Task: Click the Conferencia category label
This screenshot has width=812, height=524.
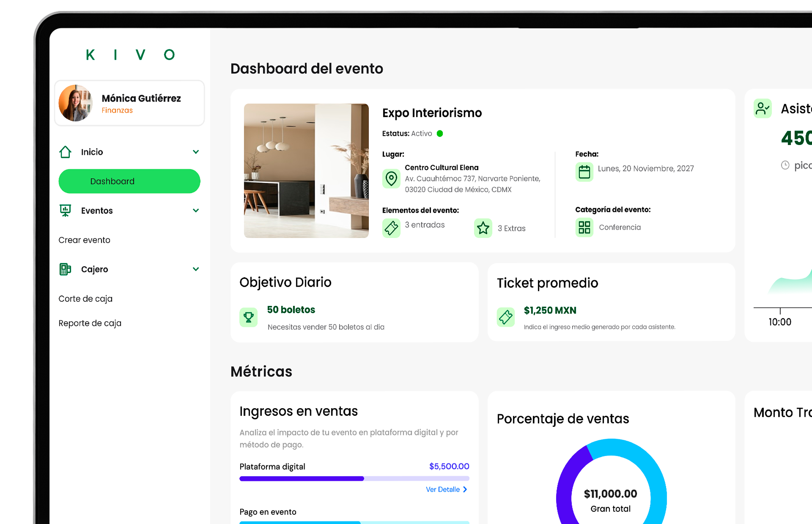Action: coord(620,227)
